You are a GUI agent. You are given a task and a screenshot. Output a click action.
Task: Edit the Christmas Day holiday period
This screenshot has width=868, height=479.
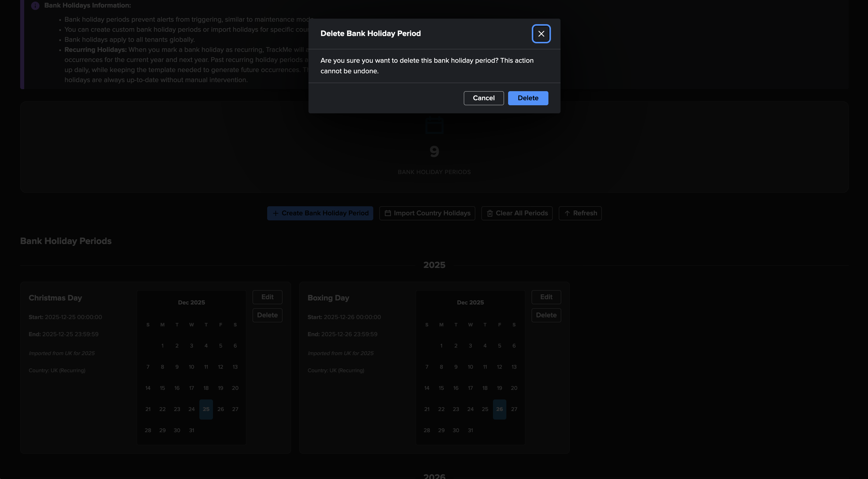coord(267,297)
